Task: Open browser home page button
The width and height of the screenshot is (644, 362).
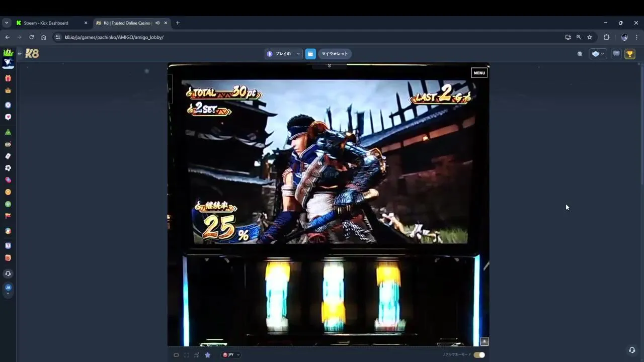Action: coord(44,37)
